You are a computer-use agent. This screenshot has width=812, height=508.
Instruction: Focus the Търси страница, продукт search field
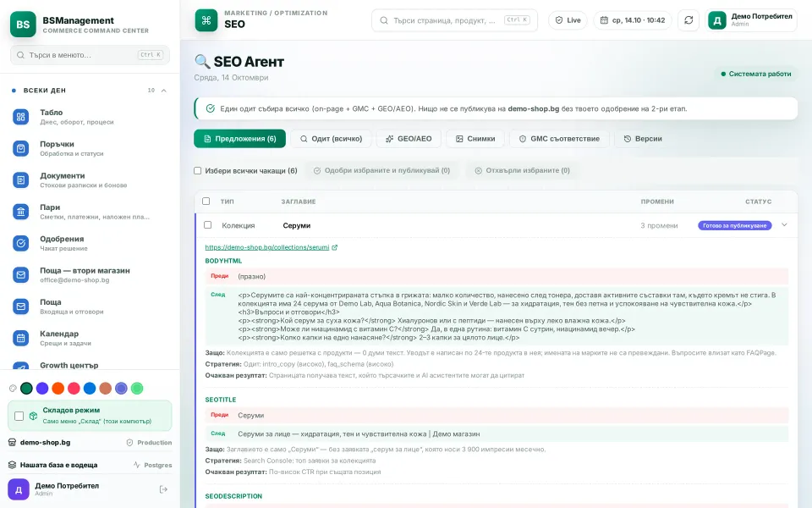coord(454,20)
